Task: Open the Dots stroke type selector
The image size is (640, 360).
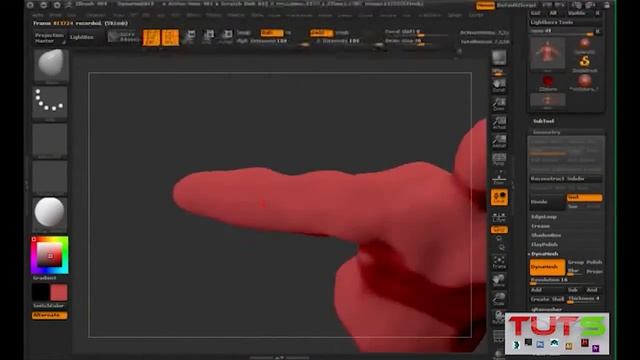Action: pyautogui.click(x=50, y=103)
